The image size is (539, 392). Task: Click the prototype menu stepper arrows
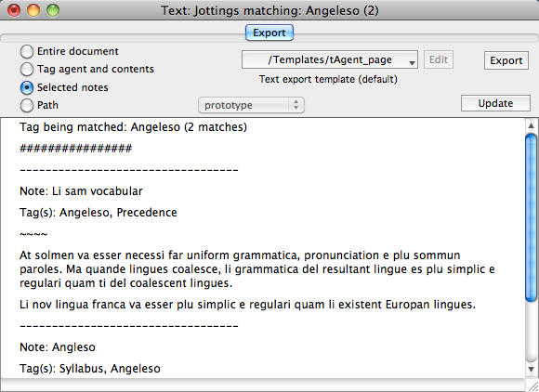[x=296, y=105]
